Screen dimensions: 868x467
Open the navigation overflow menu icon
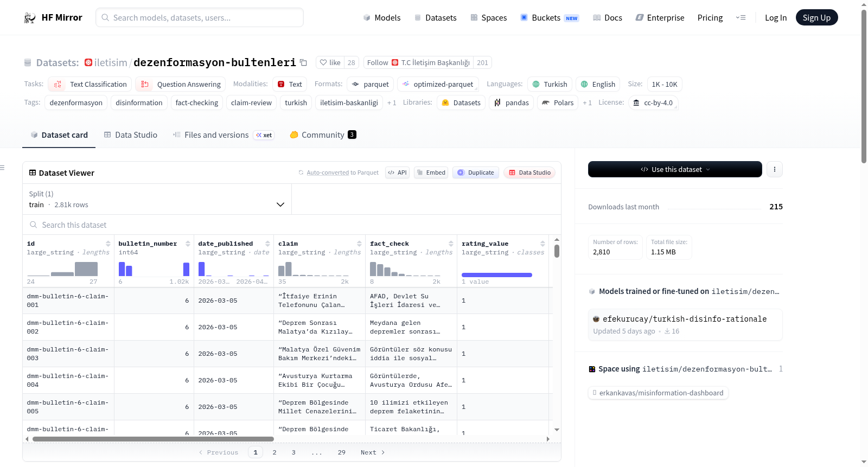(741, 17)
